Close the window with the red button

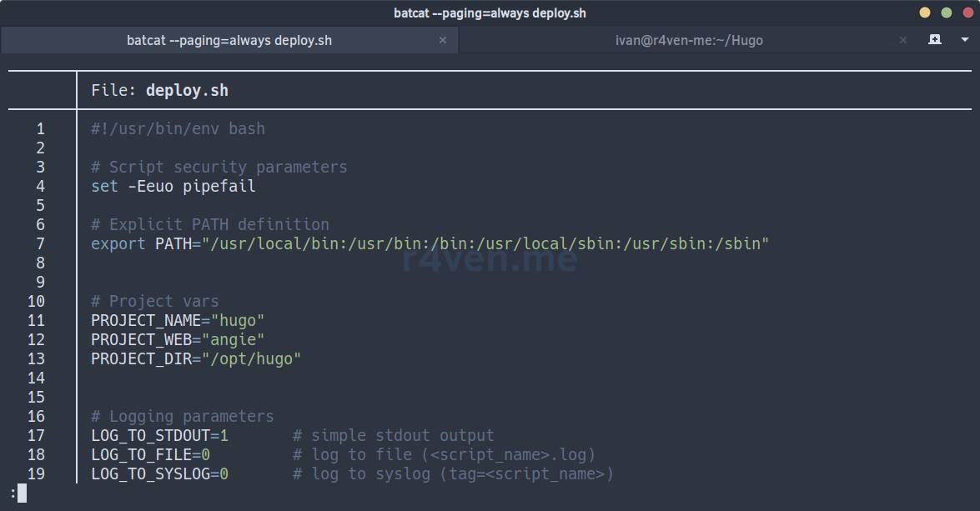[967, 13]
